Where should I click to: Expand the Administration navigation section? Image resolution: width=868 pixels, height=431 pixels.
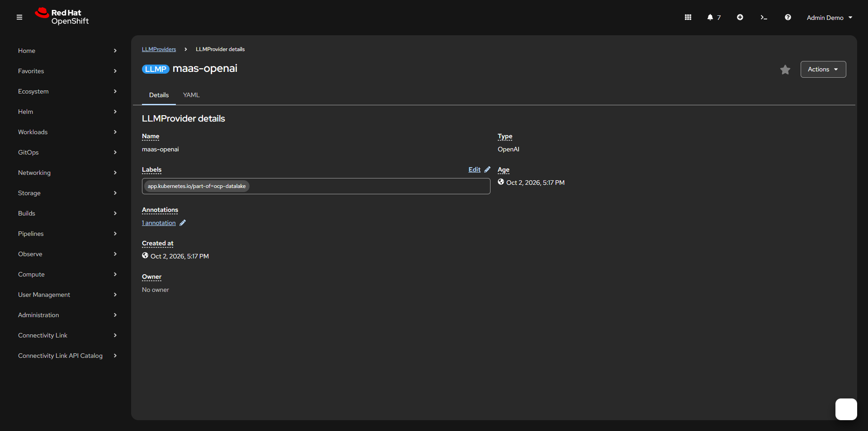coord(67,315)
